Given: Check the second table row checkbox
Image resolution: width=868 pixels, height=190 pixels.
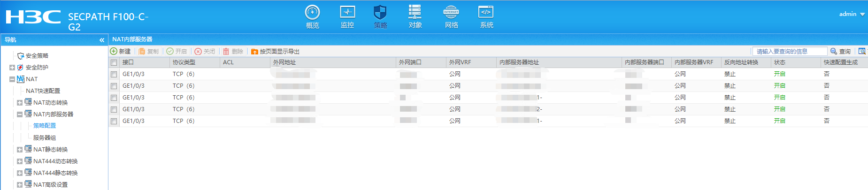Looking at the screenshot, I should (x=114, y=86).
